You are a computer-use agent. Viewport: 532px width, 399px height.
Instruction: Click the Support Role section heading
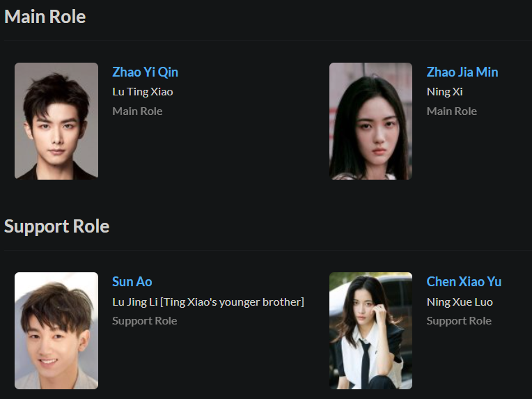coord(56,226)
